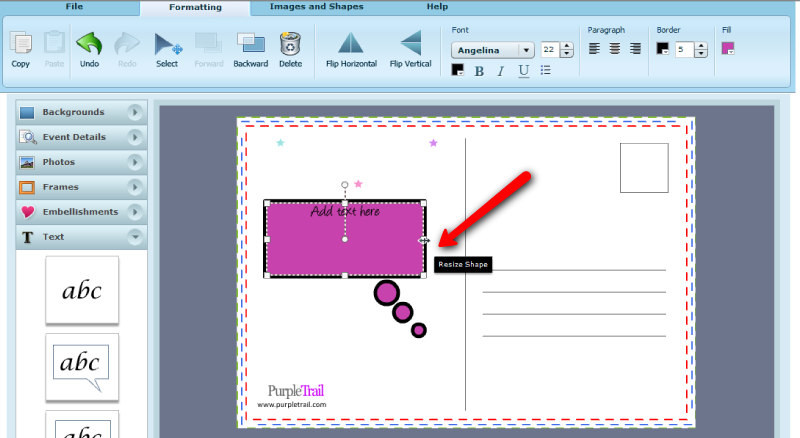
Task: Switch to the Formatting tab
Action: pos(195,8)
